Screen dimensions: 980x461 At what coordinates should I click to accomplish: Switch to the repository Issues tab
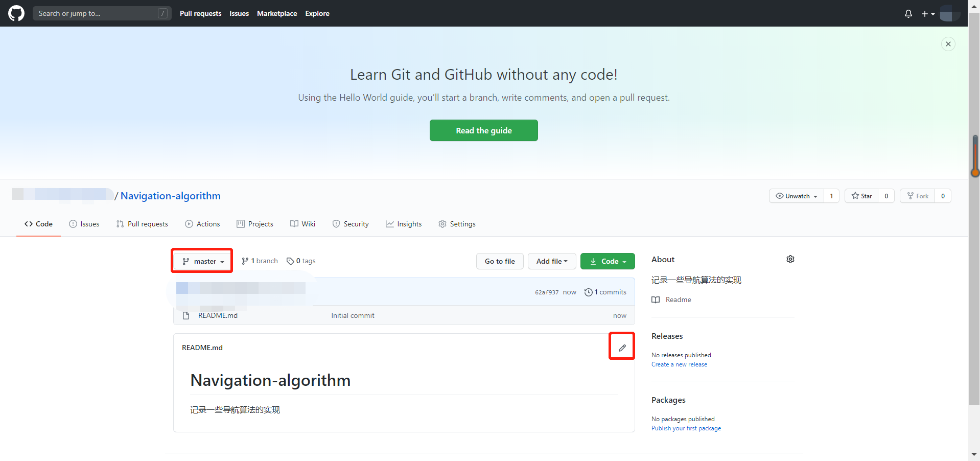[x=84, y=224]
